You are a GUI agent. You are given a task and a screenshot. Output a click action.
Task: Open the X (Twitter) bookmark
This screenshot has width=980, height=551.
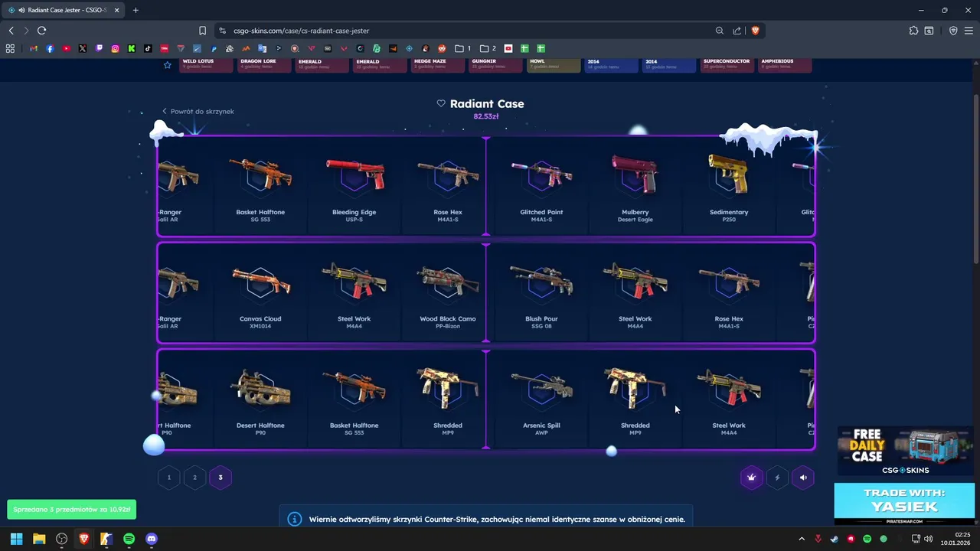(83, 48)
